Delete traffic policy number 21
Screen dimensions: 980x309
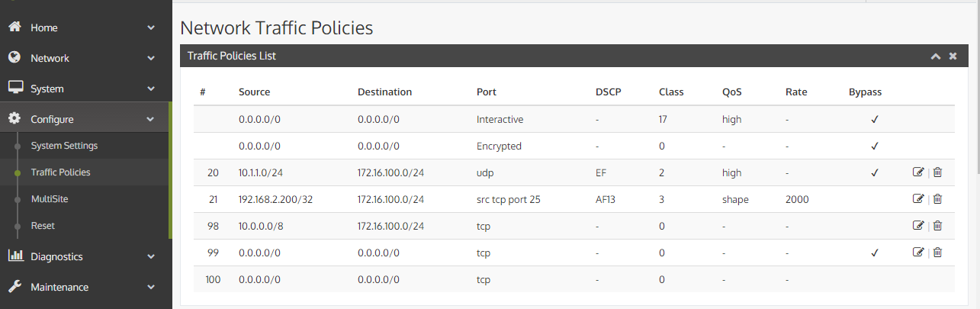click(x=937, y=199)
